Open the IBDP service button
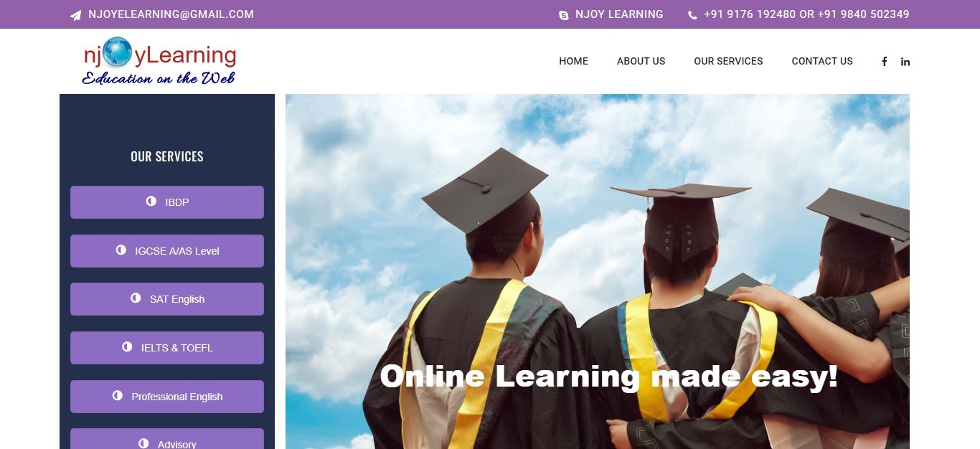The height and width of the screenshot is (449, 980). coord(167,202)
